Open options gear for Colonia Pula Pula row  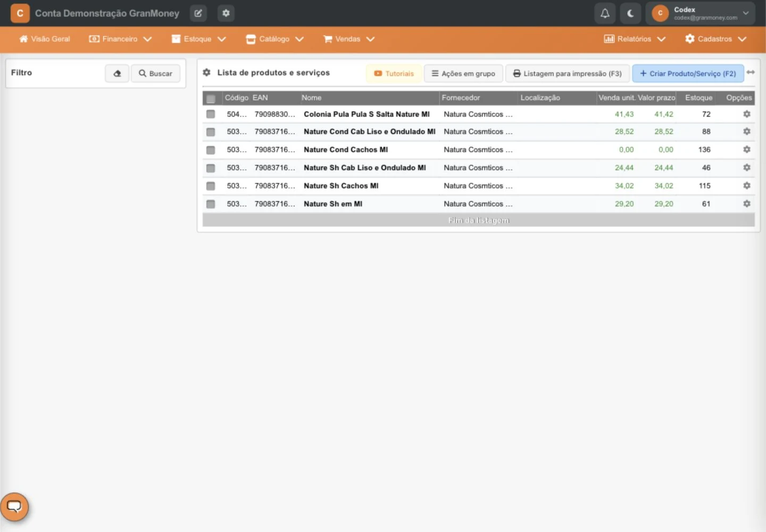point(747,114)
